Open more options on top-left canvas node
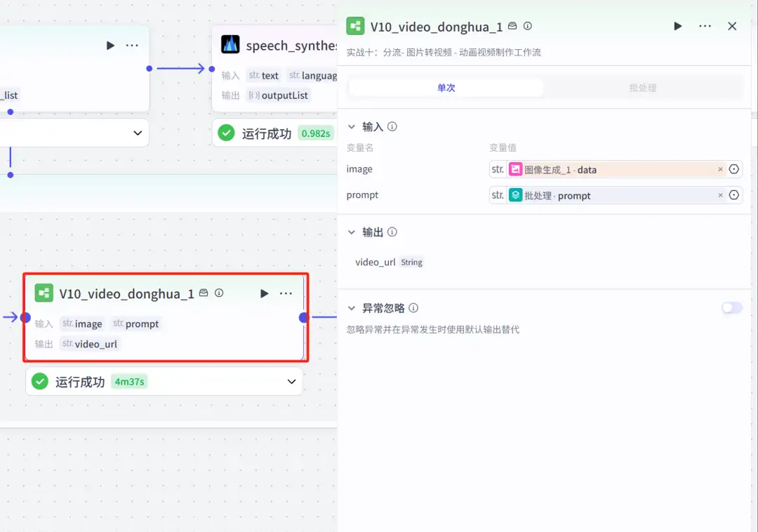The height and width of the screenshot is (532, 758). 132,46
